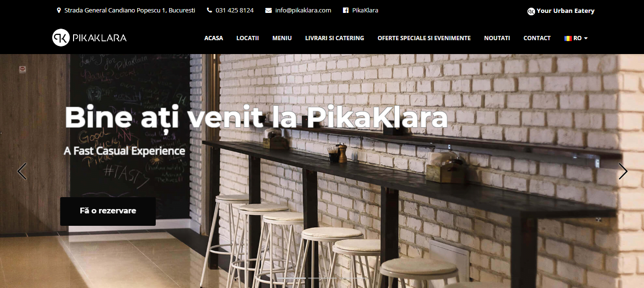Screen dimensions: 644x288
Task: Click the map pin location icon
Action: 59,11
